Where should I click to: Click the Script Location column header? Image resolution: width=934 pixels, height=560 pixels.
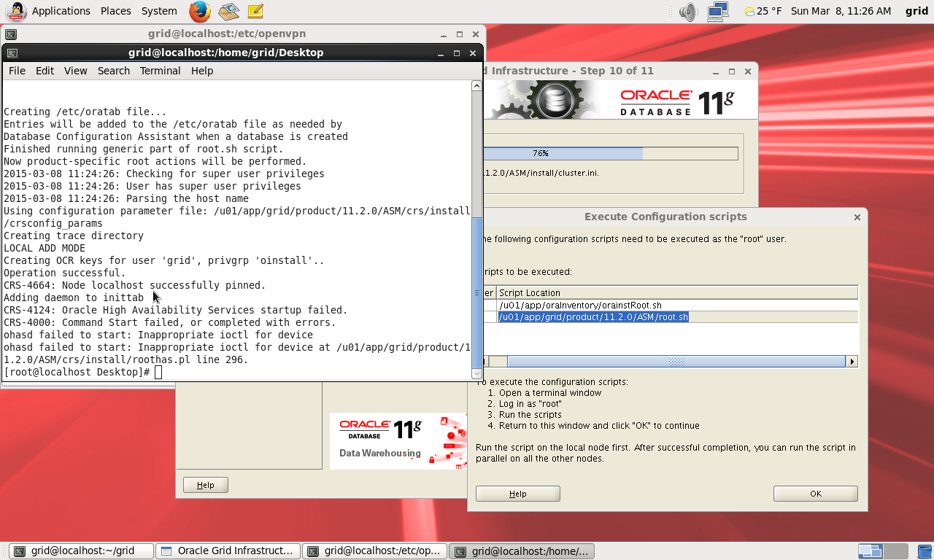coord(677,292)
